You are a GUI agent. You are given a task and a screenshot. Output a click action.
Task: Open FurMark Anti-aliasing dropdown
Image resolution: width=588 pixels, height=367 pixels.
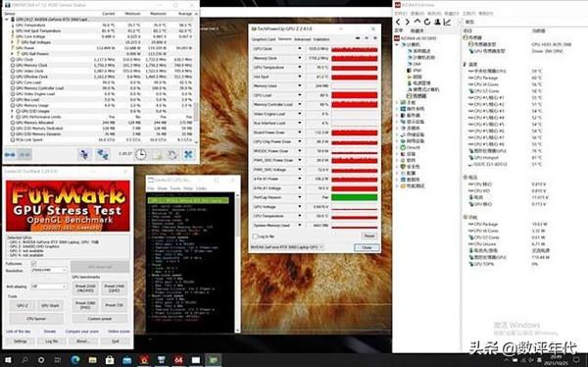click(x=49, y=287)
